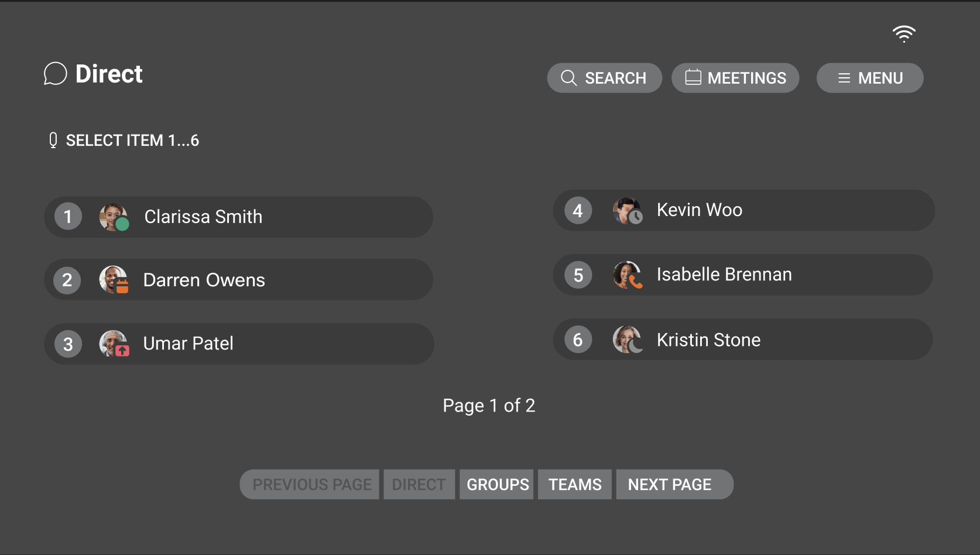The width and height of the screenshot is (980, 555).
Task: Select item number 6 badge
Action: [x=578, y=340]
